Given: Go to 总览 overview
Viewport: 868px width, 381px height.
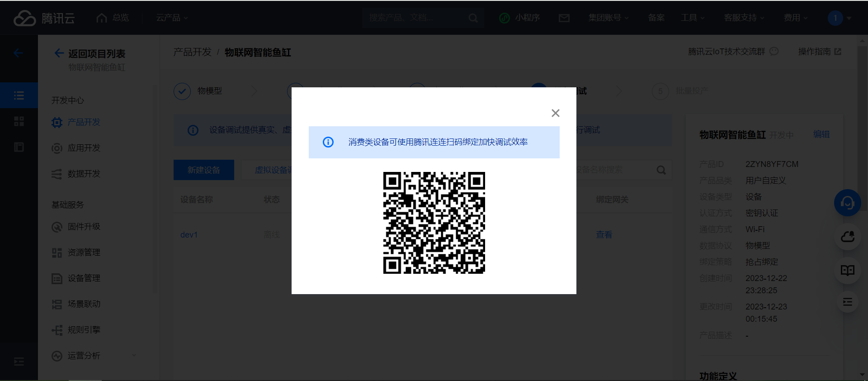Looking at the screenshot, I should (113, 18).
